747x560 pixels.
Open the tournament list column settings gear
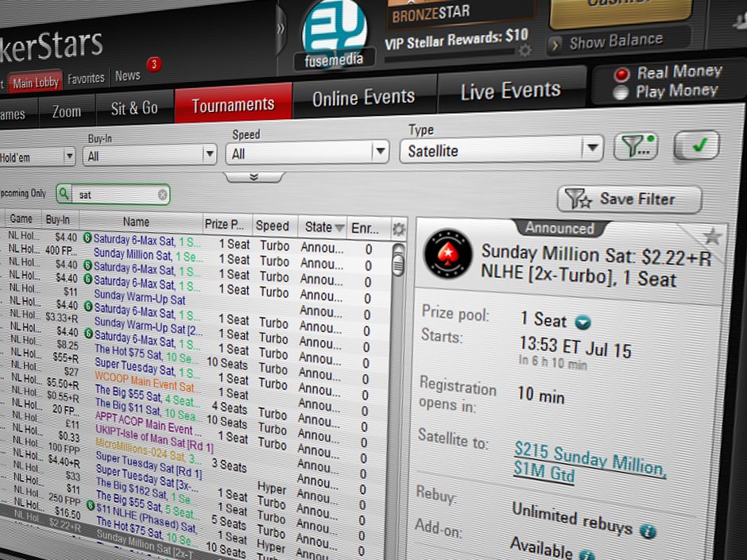click(x=398, y=230)
